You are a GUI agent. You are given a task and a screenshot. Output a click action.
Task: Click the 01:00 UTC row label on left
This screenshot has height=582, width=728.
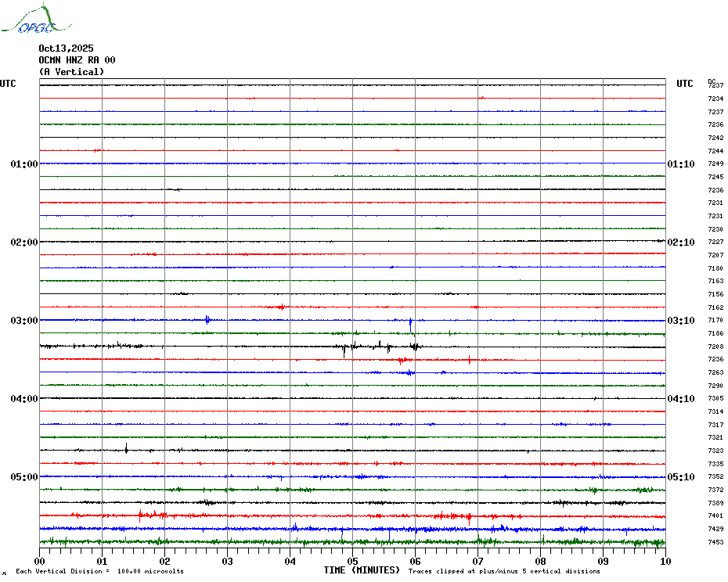click(23, 164)
